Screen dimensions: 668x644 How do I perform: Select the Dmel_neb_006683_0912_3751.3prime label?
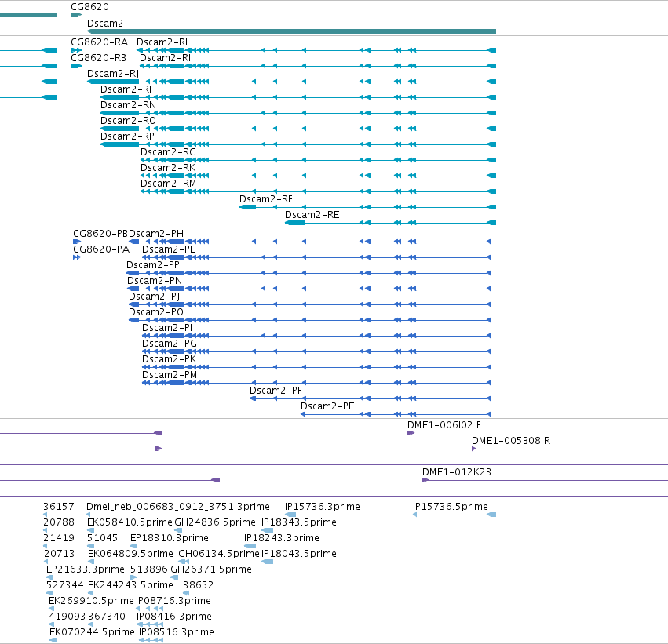pos(178,507)
